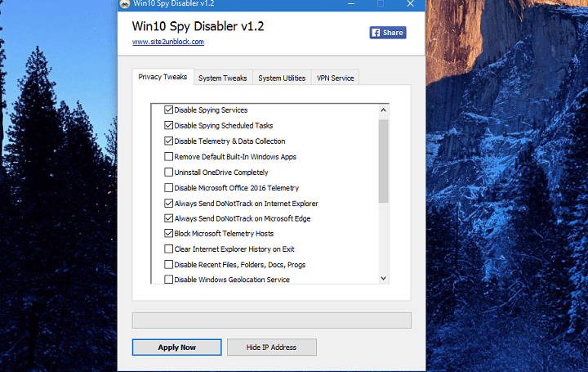Check Disable Windows Geolocation Service
The image size is (588, 372).
pyautogui.click(x=169, y=280)
